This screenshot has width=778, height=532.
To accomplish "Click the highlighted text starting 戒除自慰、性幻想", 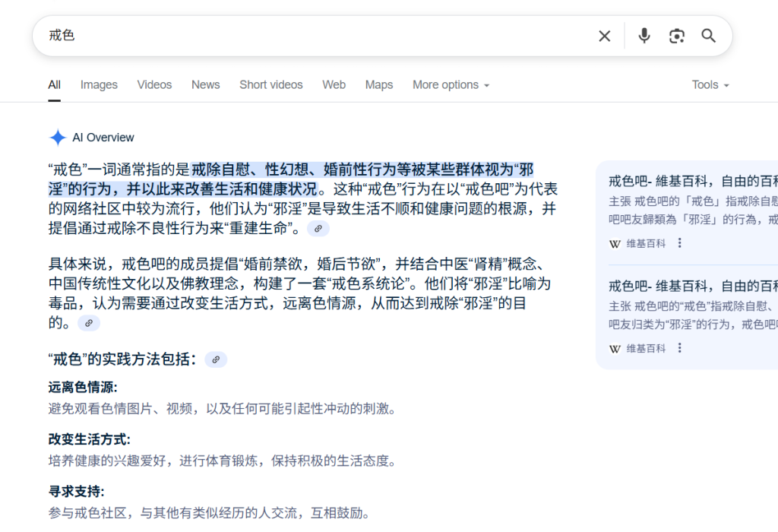I will click(291, 179).
